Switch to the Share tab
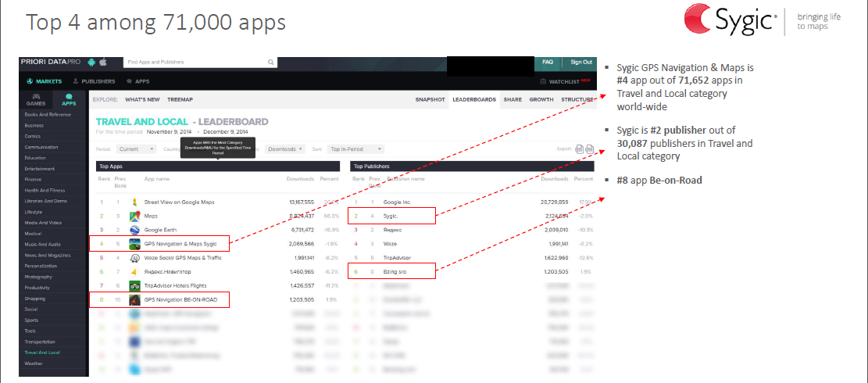 pos(513,99)
